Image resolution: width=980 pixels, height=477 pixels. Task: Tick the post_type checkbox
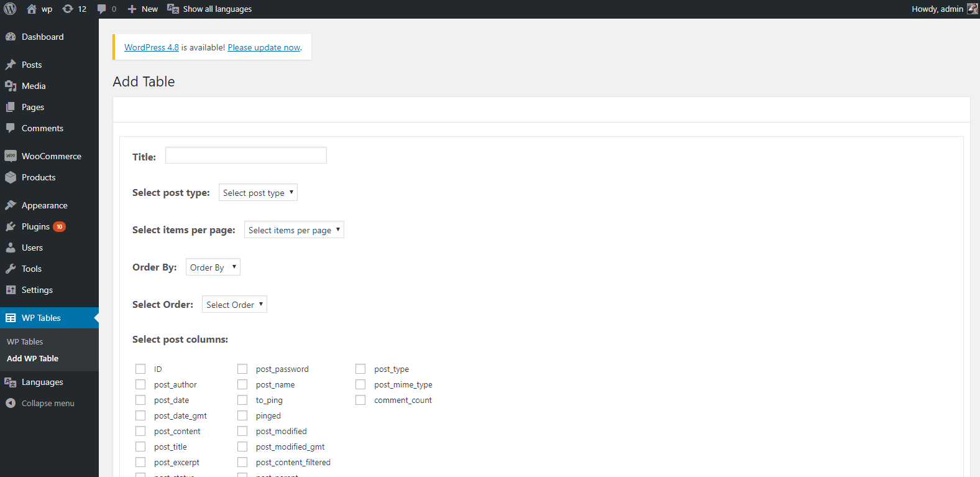(360, 369)
